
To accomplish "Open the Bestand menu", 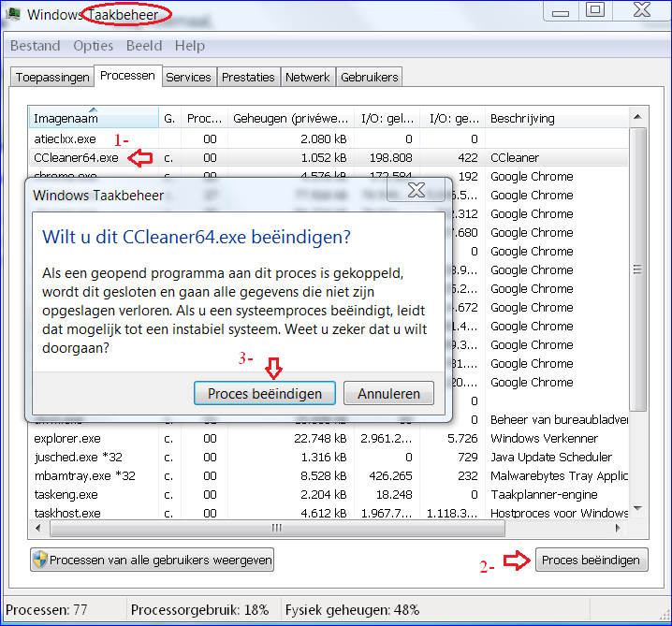I will tap(36, 46).
